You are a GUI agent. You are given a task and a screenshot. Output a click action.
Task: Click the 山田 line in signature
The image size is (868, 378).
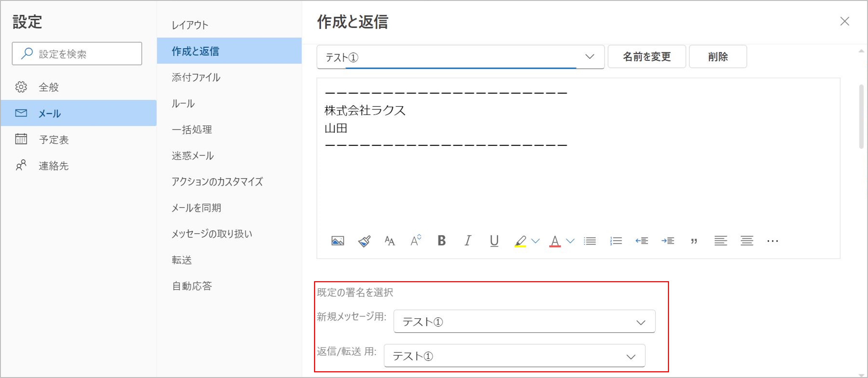tap(336, 128)
